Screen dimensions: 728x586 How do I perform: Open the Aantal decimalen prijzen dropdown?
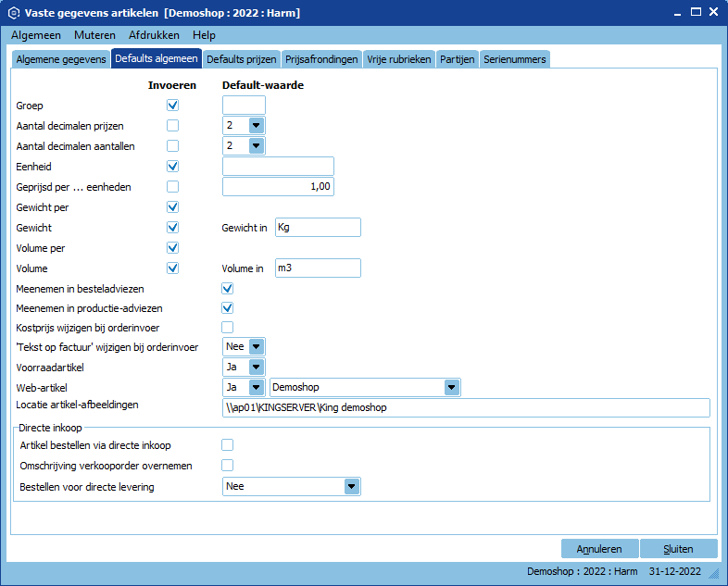[257, 126]
